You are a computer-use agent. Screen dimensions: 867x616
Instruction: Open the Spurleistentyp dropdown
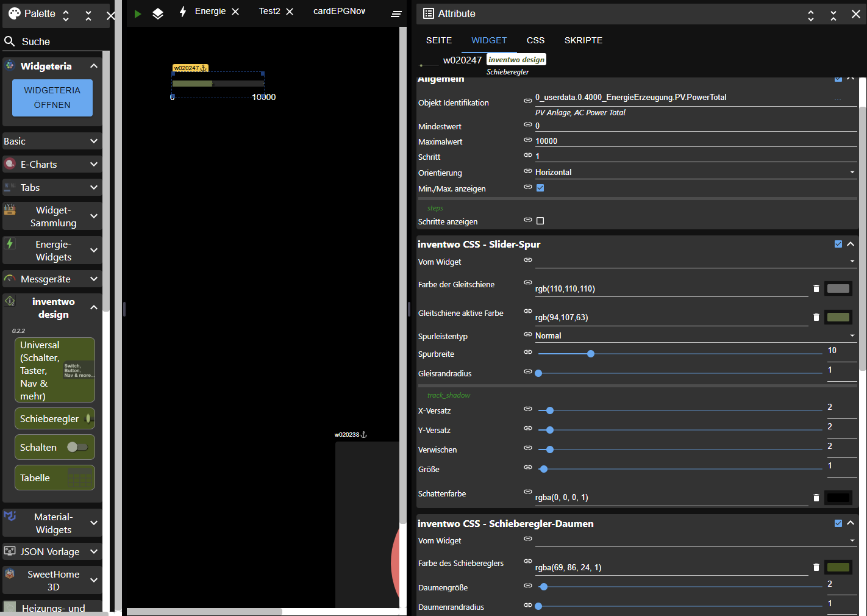pos(695,336)
